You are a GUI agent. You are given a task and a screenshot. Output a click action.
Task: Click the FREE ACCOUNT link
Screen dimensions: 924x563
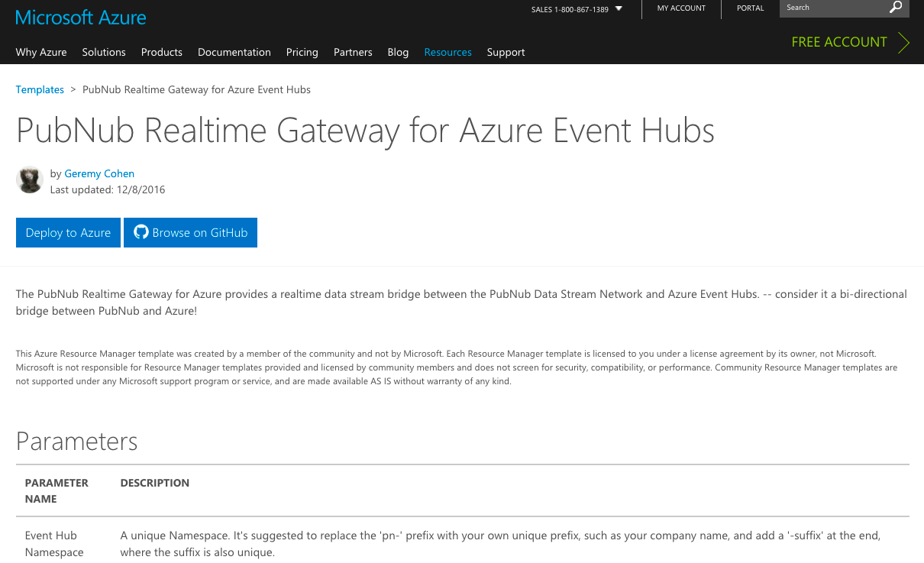point(838,42)
